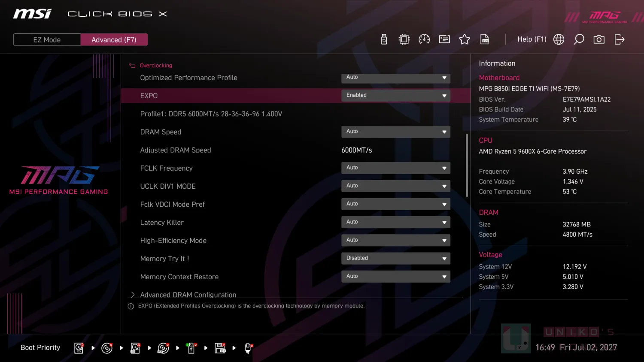
Task: Select the USB key boot priority icon
Action: 191,348
